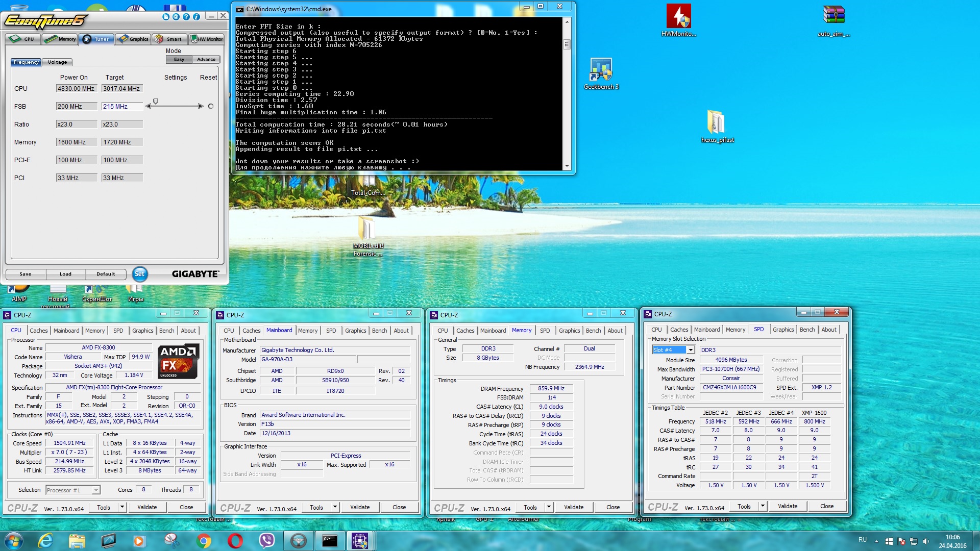Click RU language indicator in taskbar
Image resolution: width=980 pixels, height=551 pixels.
[863, 540]
